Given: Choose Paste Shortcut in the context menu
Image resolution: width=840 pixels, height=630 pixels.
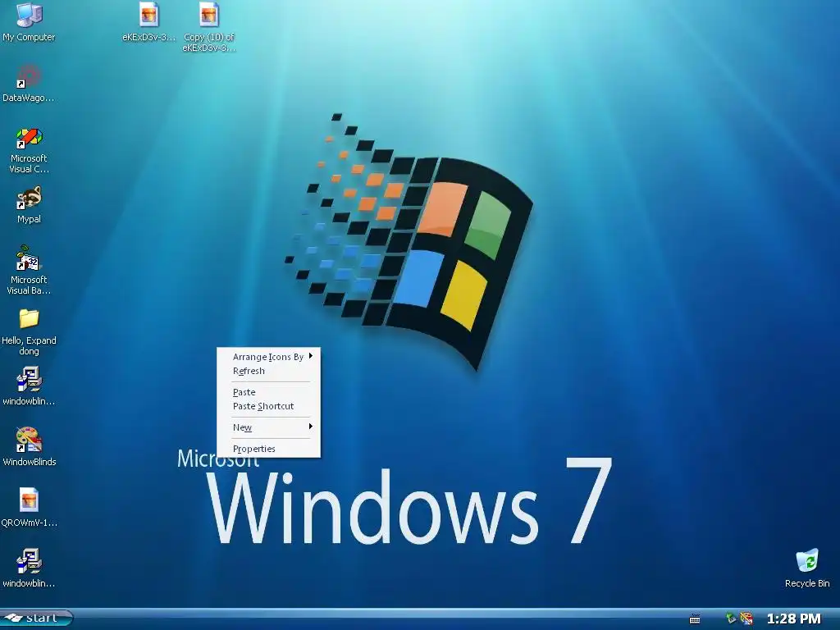Looking at the screenshot, I should (268, 406).
